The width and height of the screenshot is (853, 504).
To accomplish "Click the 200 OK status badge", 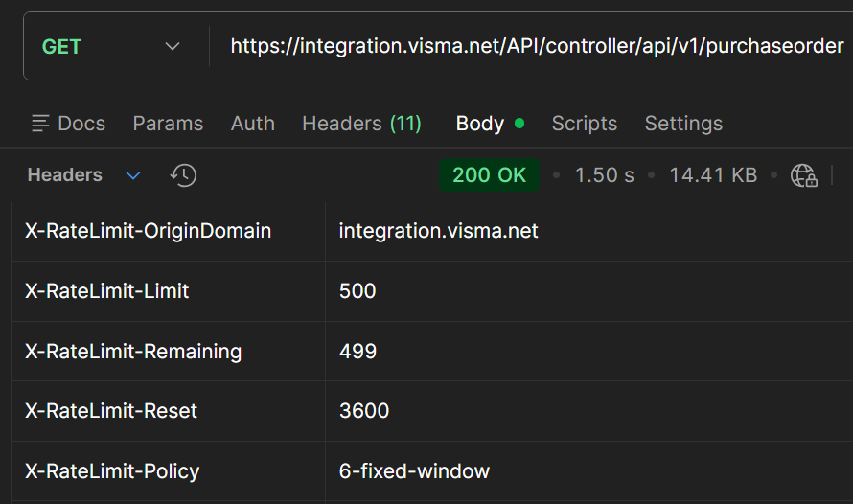I will (490, 175).
